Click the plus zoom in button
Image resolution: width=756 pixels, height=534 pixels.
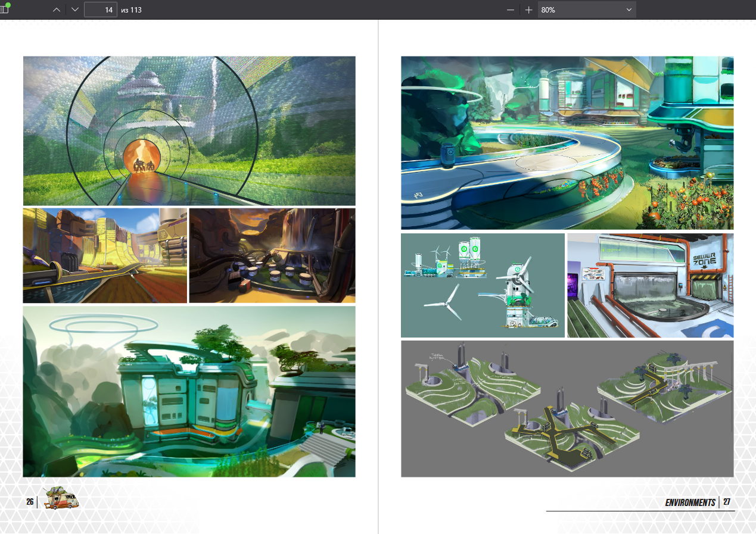[528, 10]
